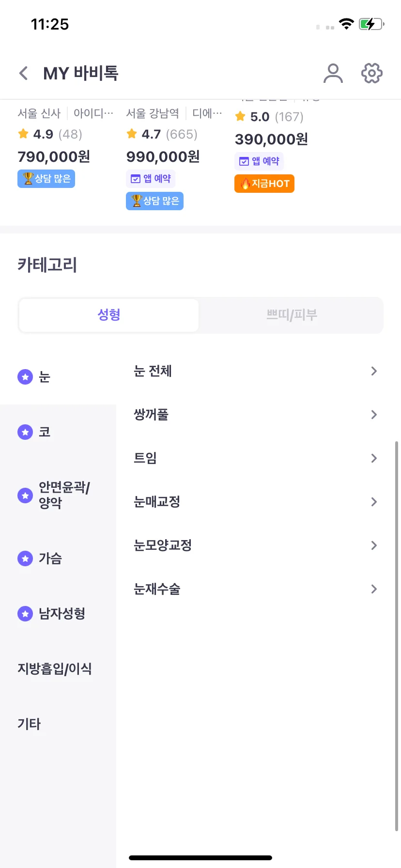Viewport: 401px width, 868px height.
Task: Expand the 눈 전체 chevron
Action: tap(374, 371)
